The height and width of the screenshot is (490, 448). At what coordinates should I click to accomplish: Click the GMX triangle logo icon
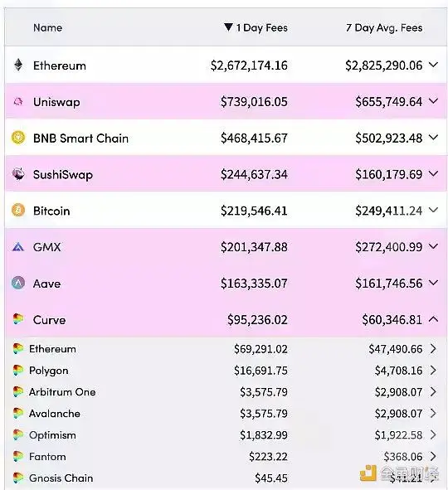pos(18,247)
